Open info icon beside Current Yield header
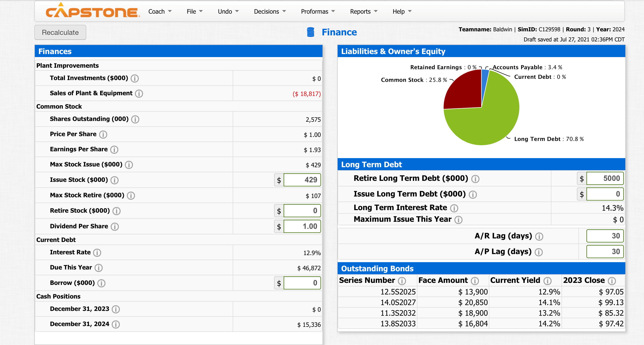 point(547,281)
